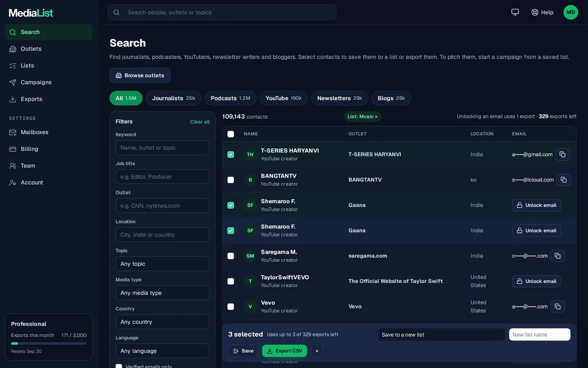Dismiss the selection bar with the × button
Screen dimensions: 588x368
[x=317, y=351]
